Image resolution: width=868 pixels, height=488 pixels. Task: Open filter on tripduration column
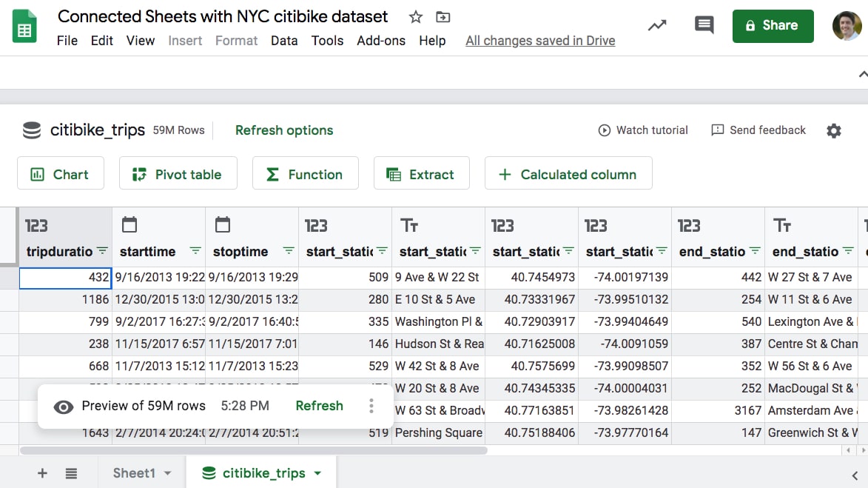coord(102,251)
